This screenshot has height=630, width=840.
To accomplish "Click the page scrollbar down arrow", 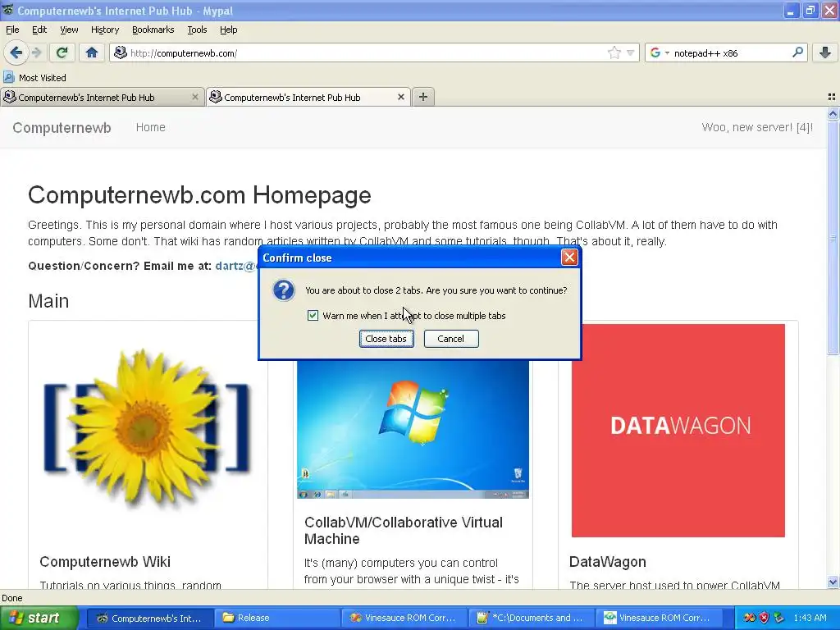I will [x=833, y=582].
